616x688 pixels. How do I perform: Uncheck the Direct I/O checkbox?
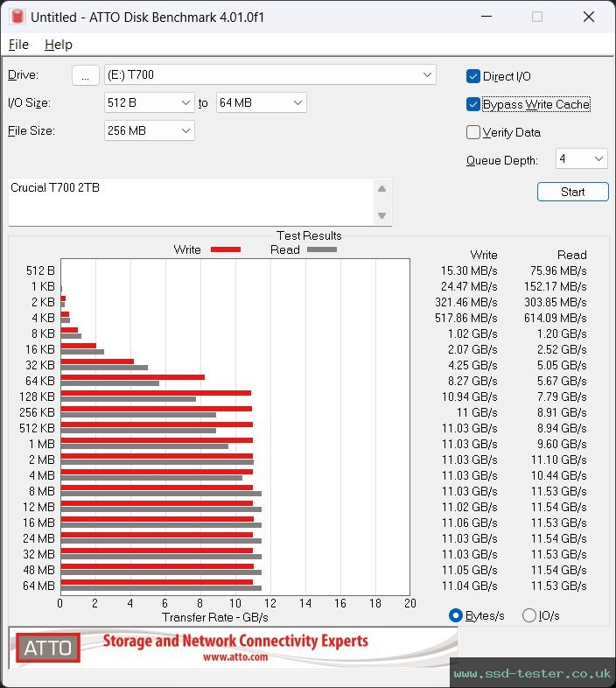[473, 76]
